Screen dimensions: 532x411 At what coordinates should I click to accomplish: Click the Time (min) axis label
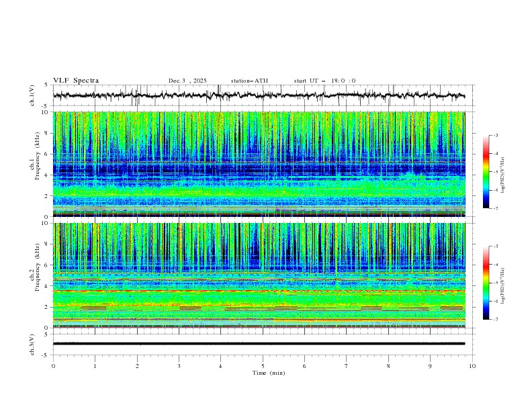point(268,372)
